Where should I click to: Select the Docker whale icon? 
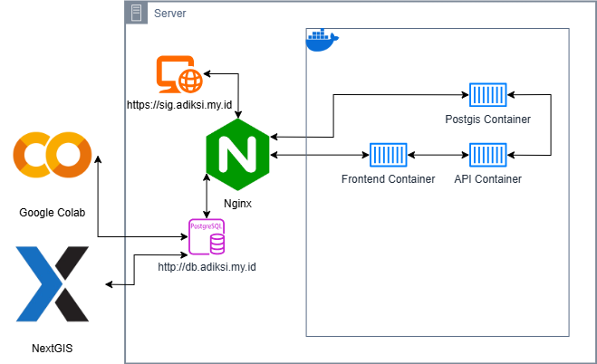pyautogui.click(x=322, y=40)
